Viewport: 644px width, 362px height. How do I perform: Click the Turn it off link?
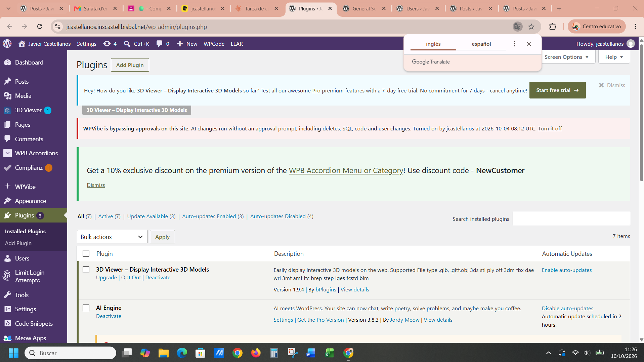[550, 128]
